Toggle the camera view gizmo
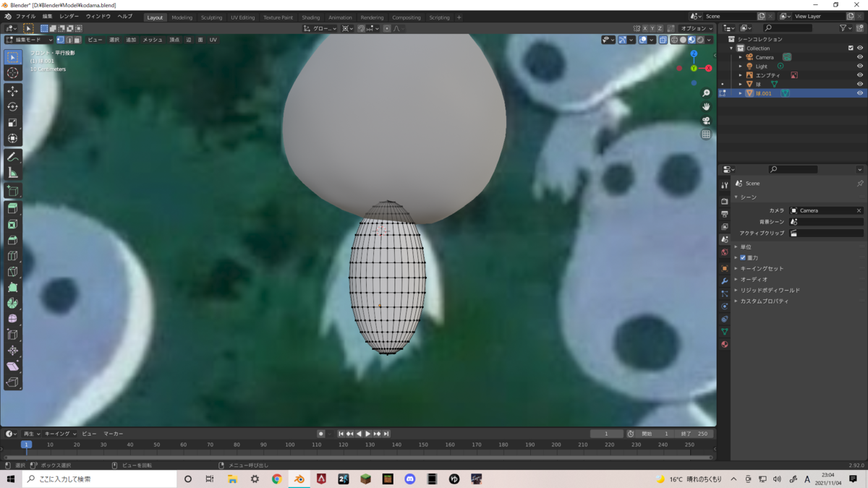The height and width of the screenshot is (488, 868). tap(706, 121)
